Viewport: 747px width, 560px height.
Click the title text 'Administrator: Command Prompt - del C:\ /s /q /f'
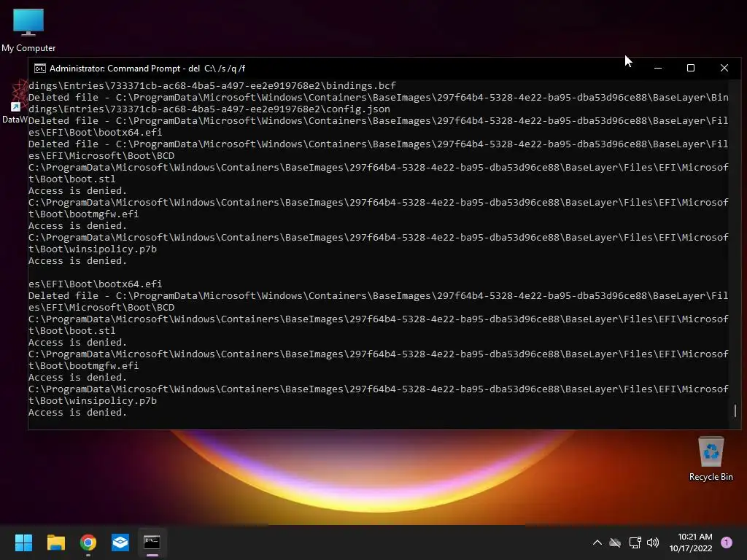click(147, 69)
